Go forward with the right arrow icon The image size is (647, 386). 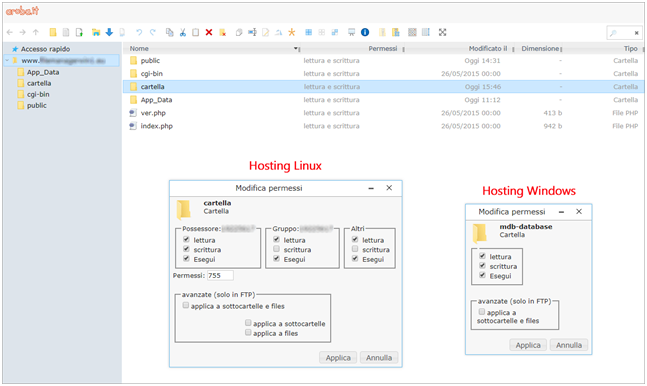pyautogui.click(x=23, y=32)
